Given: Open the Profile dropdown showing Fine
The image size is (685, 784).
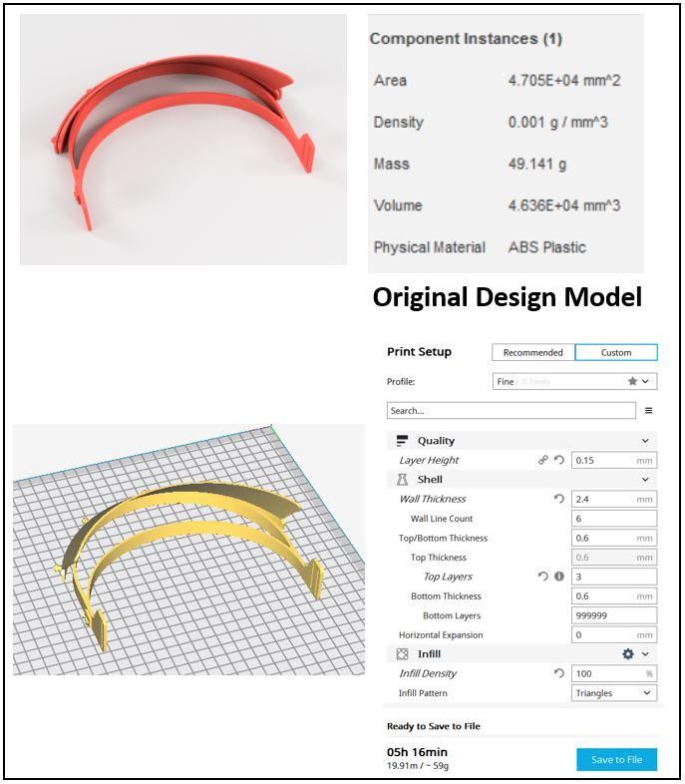Looking at the screenshot, I should tap(574, 381).
